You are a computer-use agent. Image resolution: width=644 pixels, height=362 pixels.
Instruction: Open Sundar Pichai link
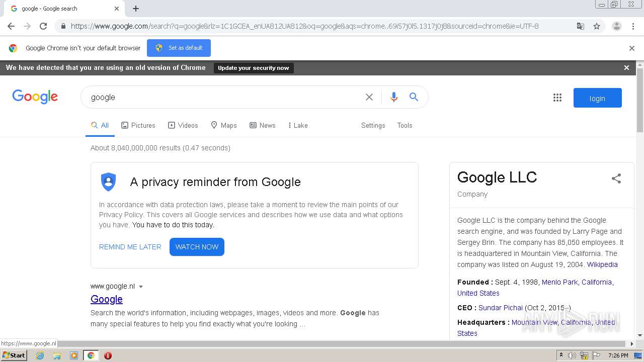pyautogui.click(x=501, y=308)
